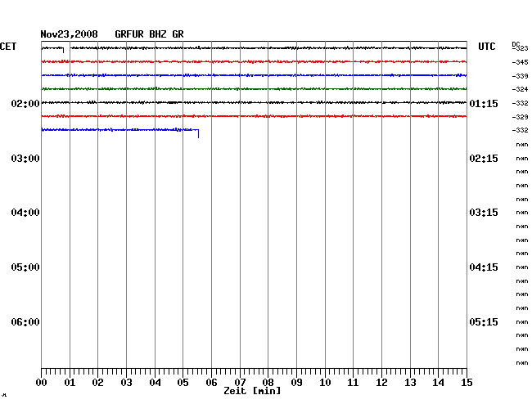This screenshot has width=532, height=404.
Task: Click the '05:15' UTC time label
Action: [x=484, y=321]
